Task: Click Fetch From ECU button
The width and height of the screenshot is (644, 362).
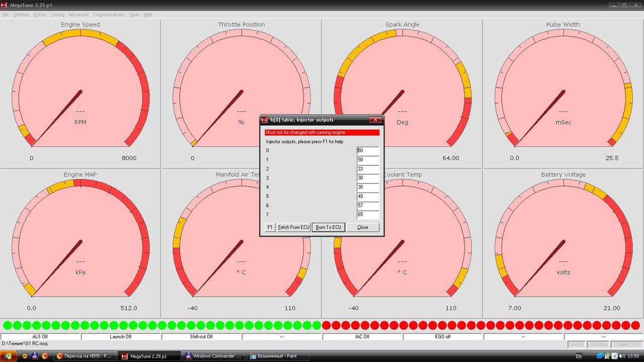Action: 294,227
